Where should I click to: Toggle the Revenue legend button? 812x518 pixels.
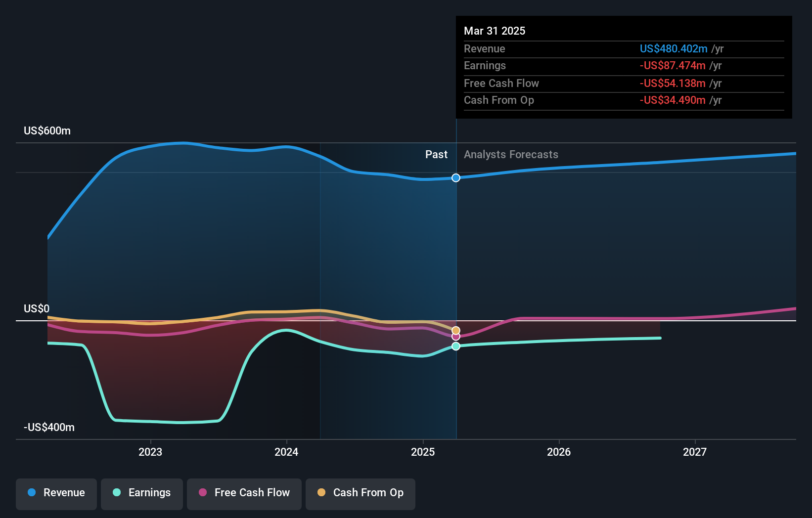(56, 494)
